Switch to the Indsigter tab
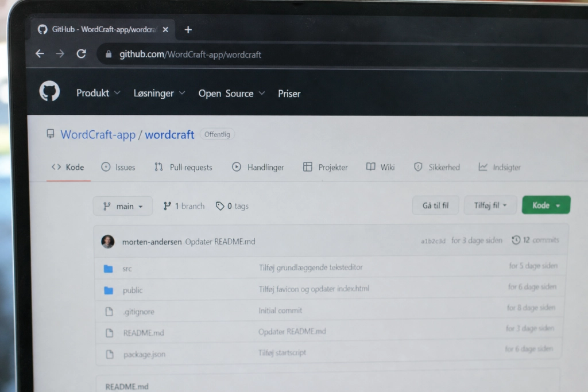Image resolution: width=588 pixels, height=392 pixels. point(499,167)
